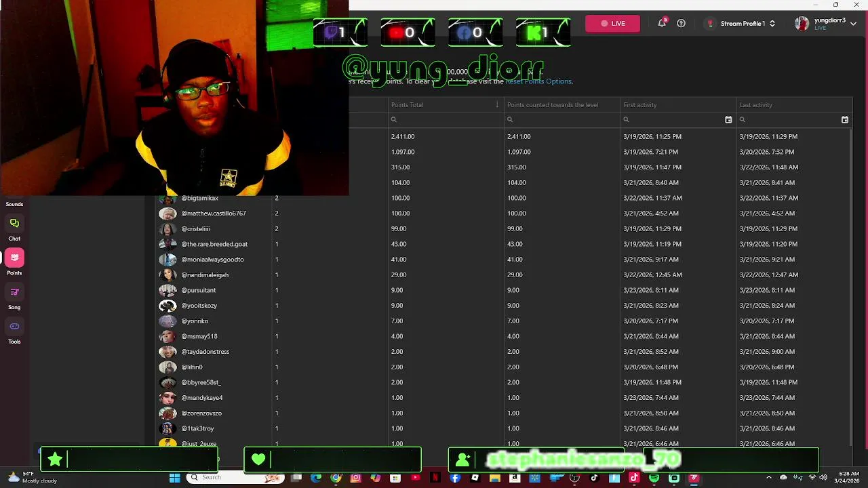Open File Explorer from the taskbar
The width and height of the screenshot is (868, 488).
click(494, 478)
